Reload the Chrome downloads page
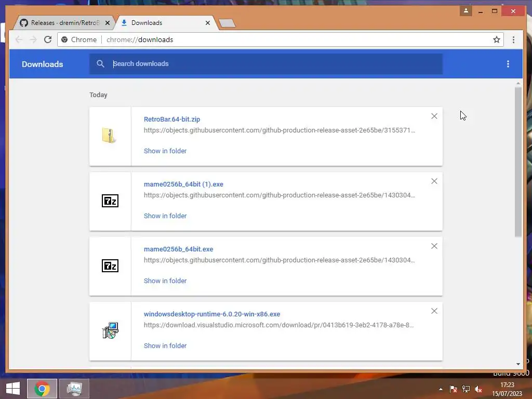 tap(48, 39)
